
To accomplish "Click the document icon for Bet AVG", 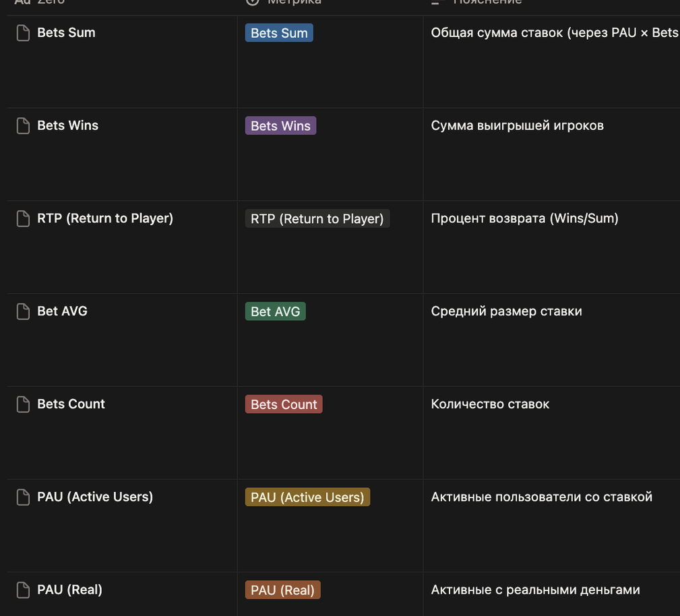I will coord(23,311).
